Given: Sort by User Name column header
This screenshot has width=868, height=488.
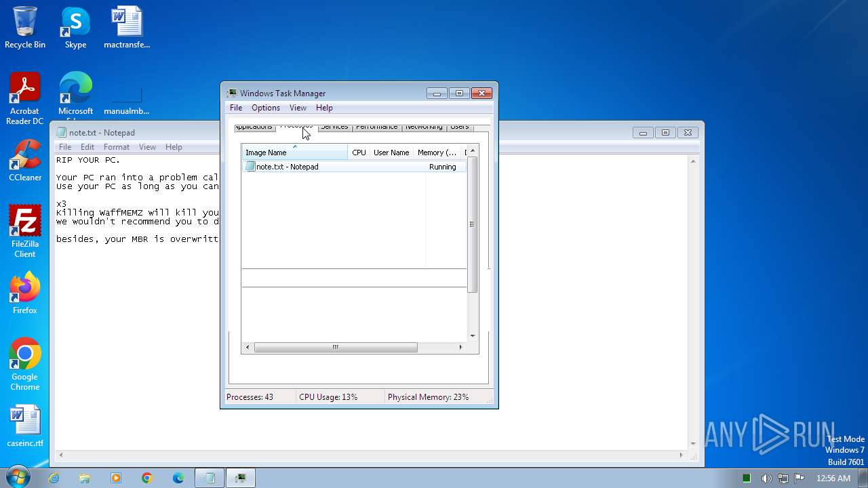Looking at the screenshot, I should (391, 152).
